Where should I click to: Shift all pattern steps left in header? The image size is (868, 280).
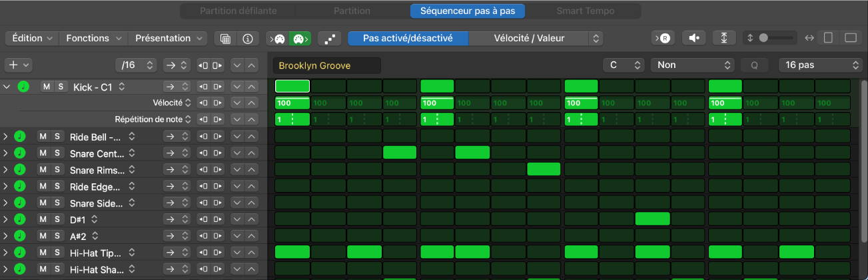(203, 65)
